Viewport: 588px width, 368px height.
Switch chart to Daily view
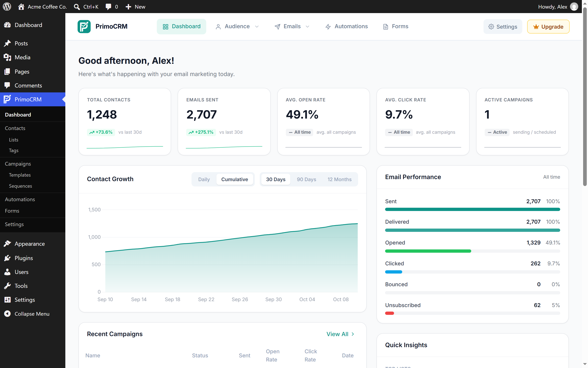click(x=204, y=179)
